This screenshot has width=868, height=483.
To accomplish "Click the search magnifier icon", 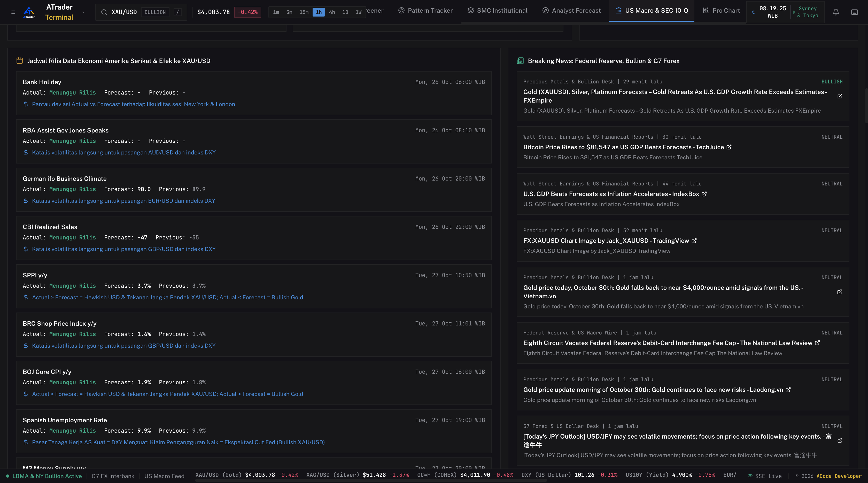I will pyautogui.click(x=104, y=12).
